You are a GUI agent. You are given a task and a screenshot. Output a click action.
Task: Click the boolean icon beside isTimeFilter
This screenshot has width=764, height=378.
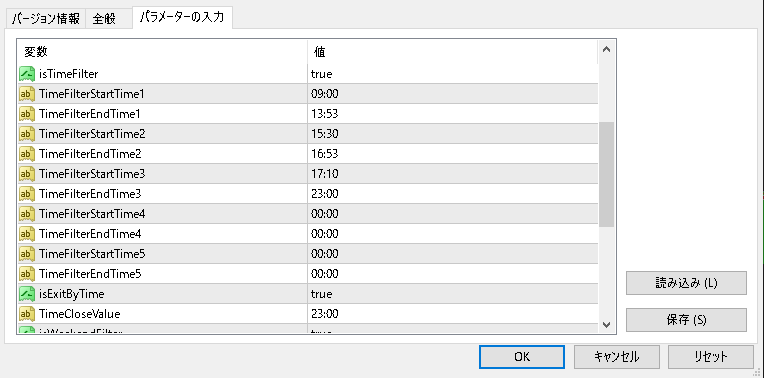[27, 74]
